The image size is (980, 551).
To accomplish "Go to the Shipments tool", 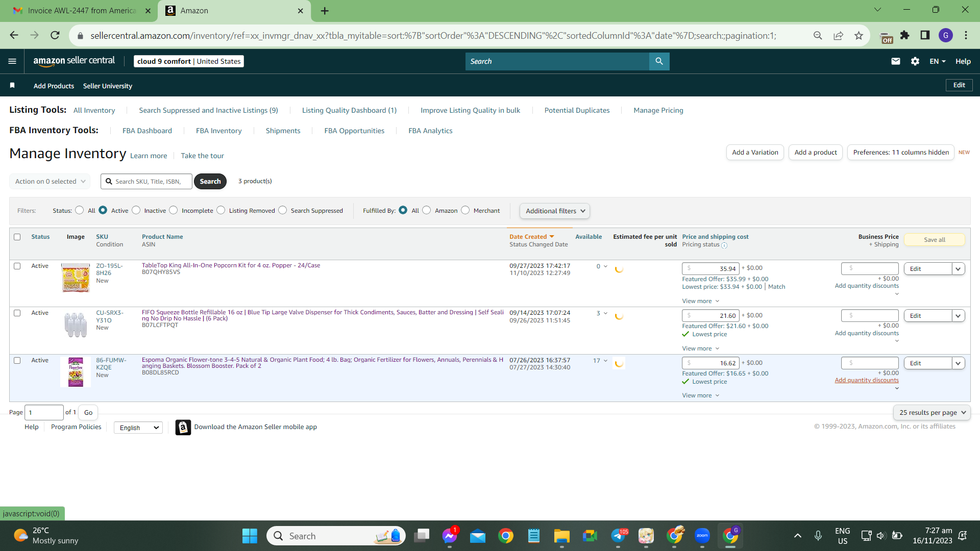I will (x=283, y=131).
